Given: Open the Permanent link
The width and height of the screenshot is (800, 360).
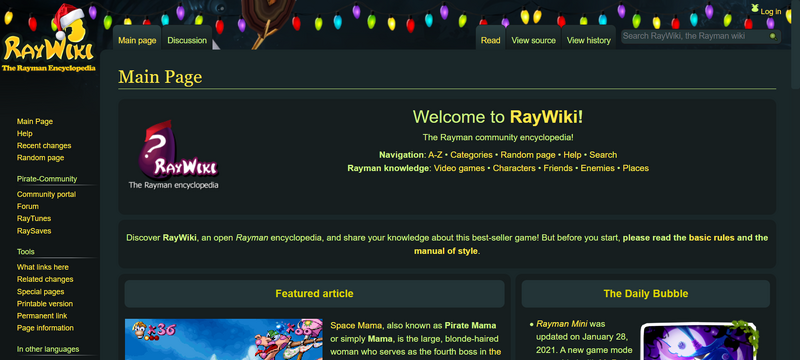Looking at the screenshot, I should pyautogui.click(x=42, y=316).
